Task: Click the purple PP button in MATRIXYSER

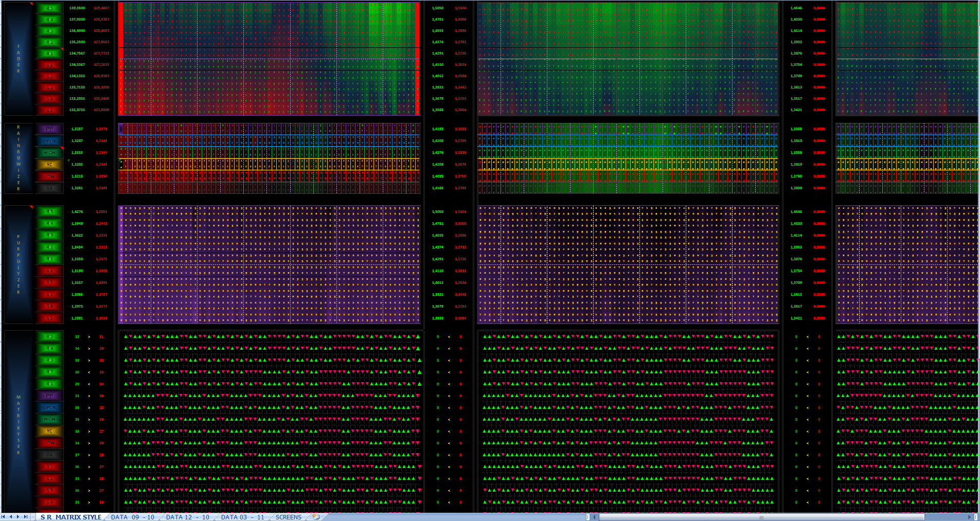Action: point(49,396)
